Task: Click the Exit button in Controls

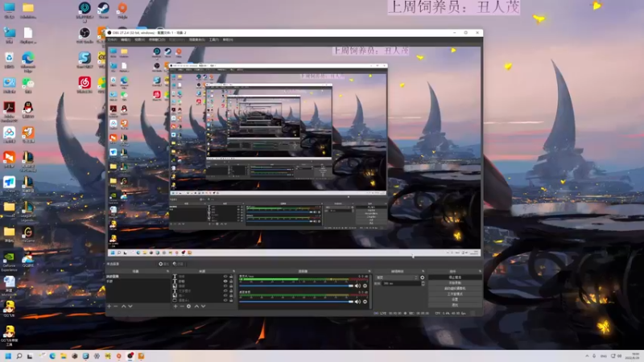Action: point(455,305)
